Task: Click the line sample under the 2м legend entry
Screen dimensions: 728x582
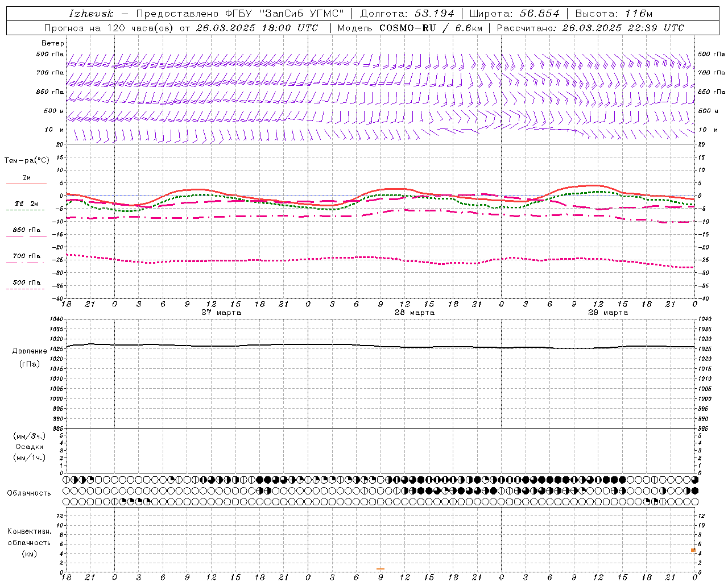Action: [x=26, y=184]
